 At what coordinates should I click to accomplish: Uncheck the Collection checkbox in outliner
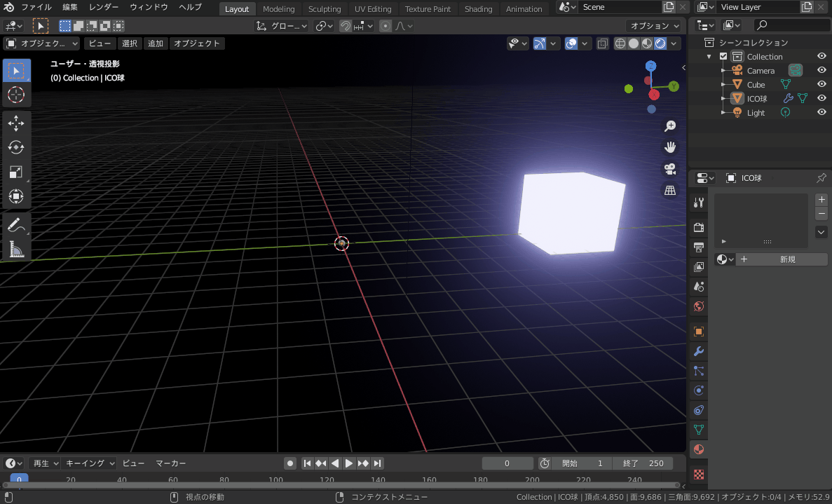(723, 57)
